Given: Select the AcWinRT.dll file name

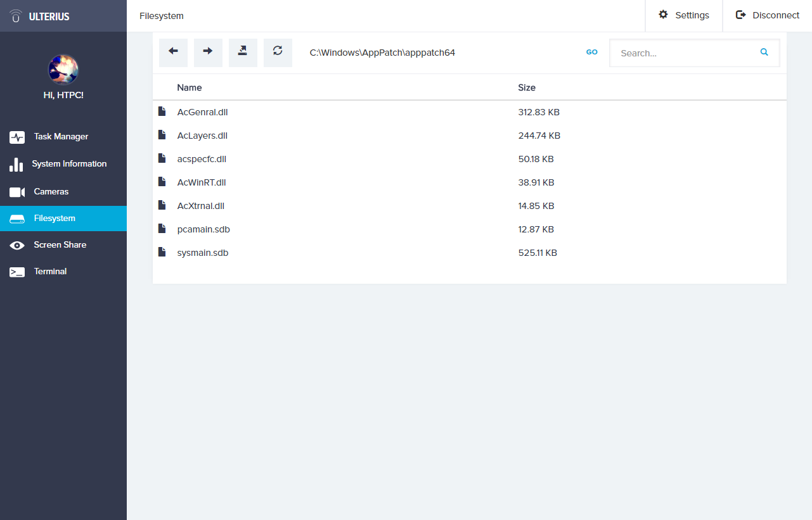Looking at the screenshot, I should click(202, 182).
